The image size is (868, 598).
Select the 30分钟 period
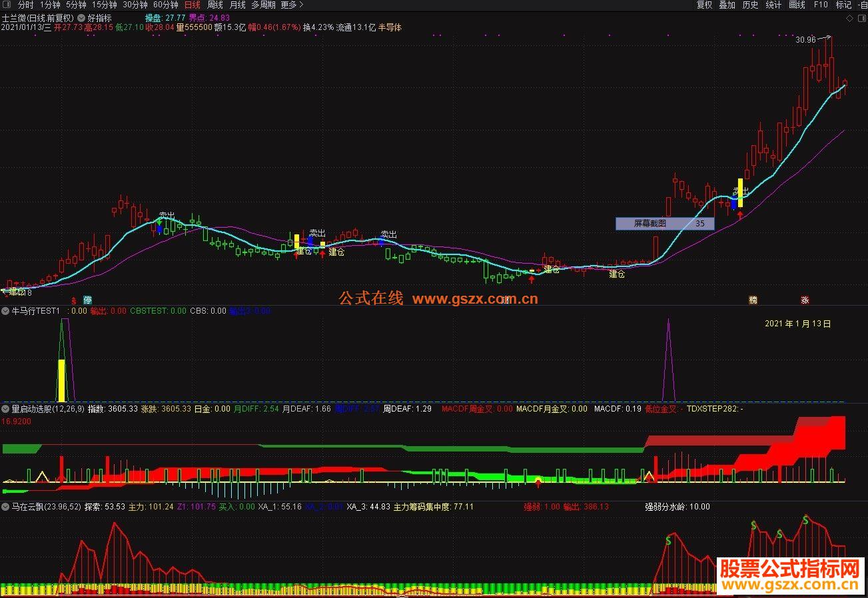(x=135, y=5)
